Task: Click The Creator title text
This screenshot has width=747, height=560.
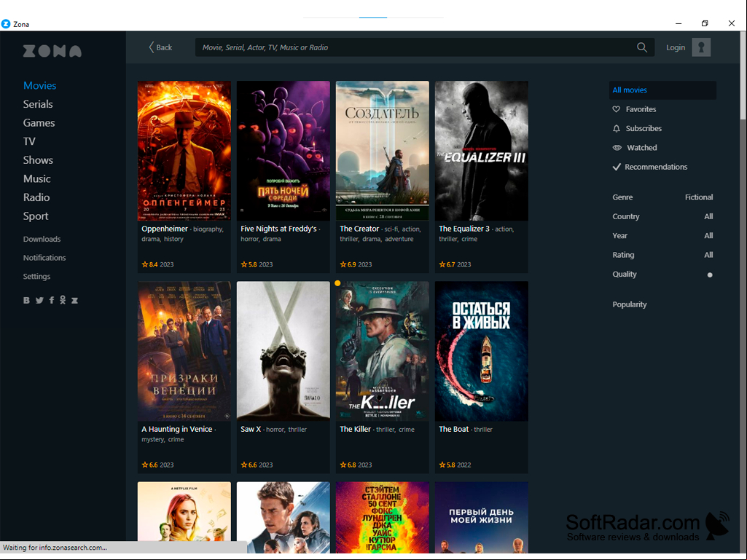Action: click(x=359, y=229)
